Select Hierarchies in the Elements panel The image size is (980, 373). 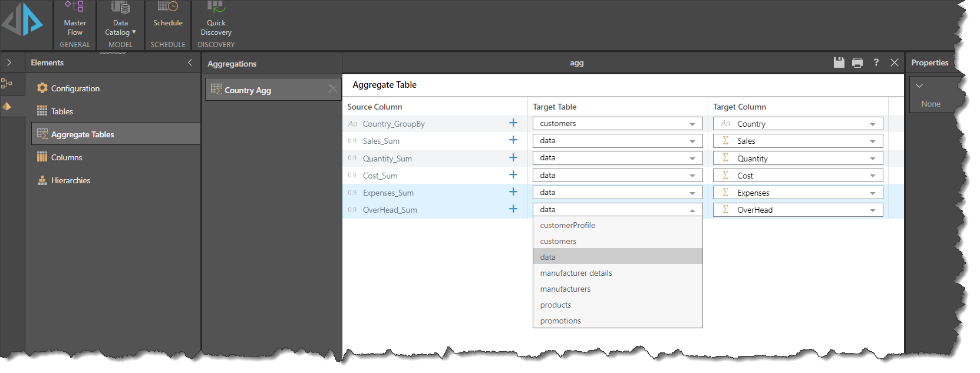coord(70,180)
